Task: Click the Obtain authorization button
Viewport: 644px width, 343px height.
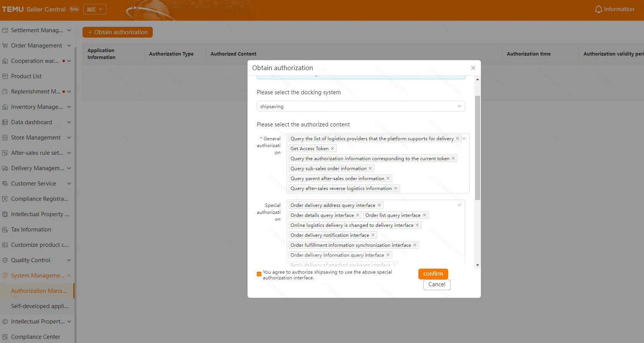Action: tap(117, 32)
